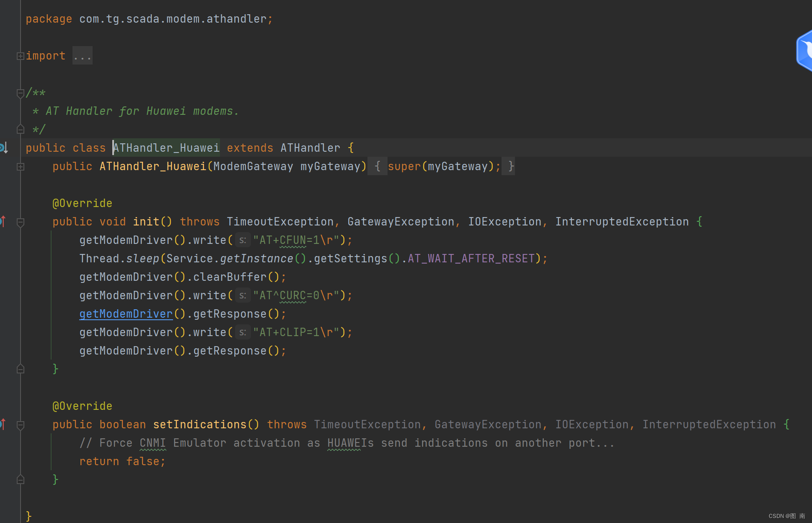Screen dimensions: 812x523
Task: Click the 's:' parameter hint before AT+CLIP
Action: pyautogui.click(x=243, y=332)
